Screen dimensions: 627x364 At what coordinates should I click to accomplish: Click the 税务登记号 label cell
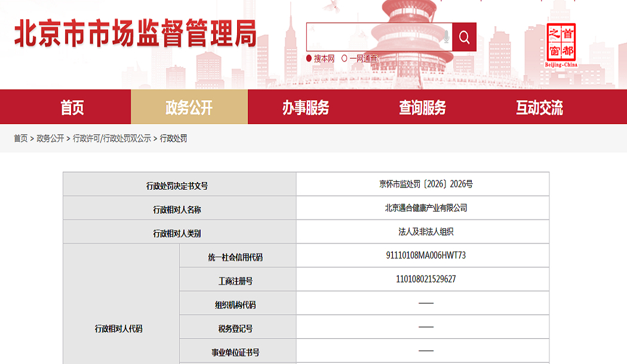(238, 327)
